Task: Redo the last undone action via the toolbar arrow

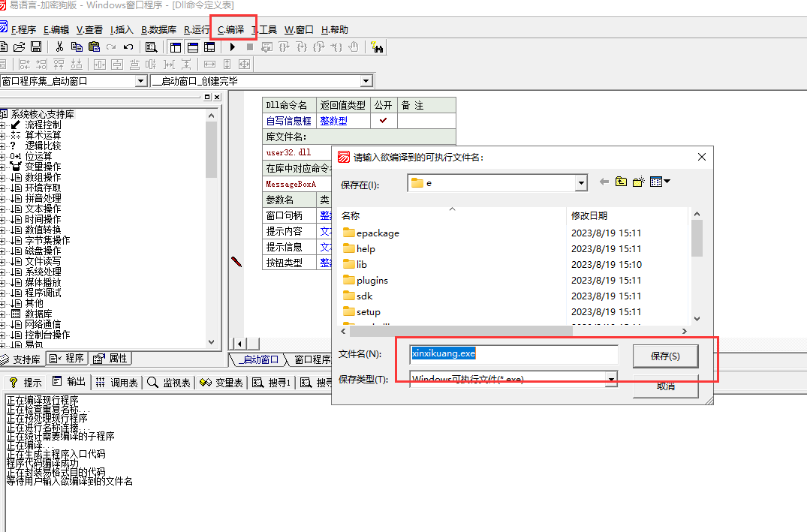Action: 111,47
